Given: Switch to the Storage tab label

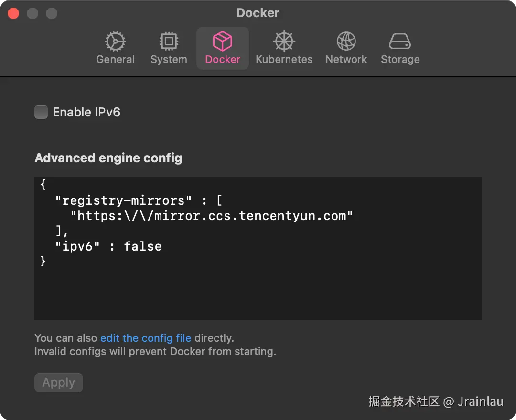Looking at the screenshot, I should point(400,60).
